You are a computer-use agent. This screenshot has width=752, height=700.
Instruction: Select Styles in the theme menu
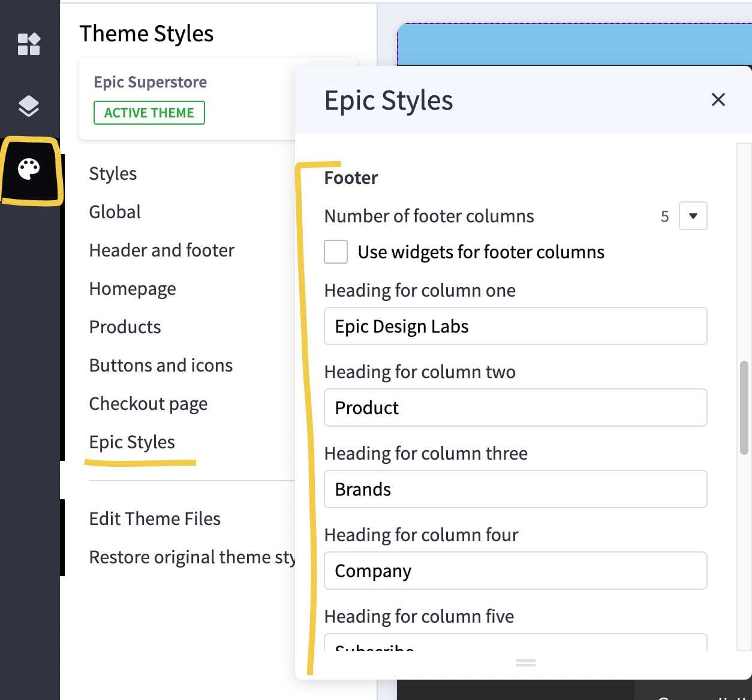pos(112,173)
